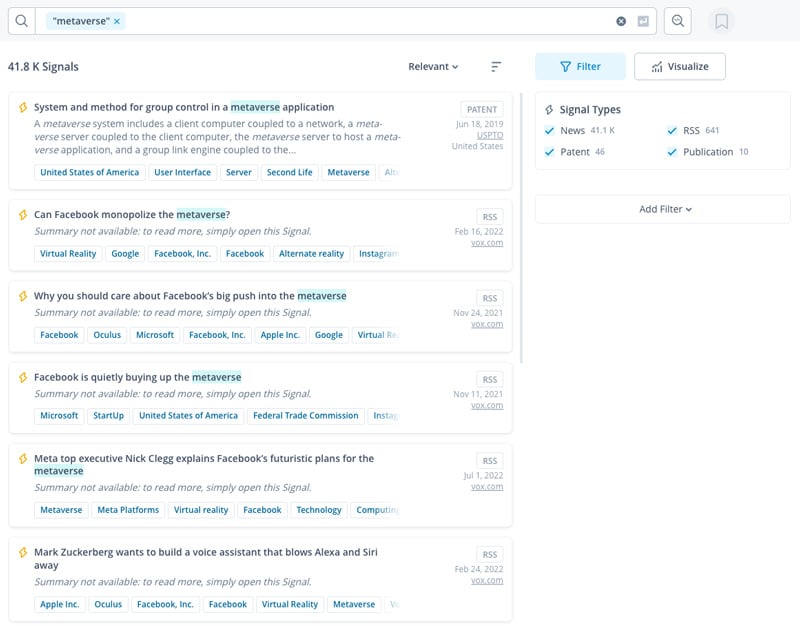Click the PATENT type badge

pos(482,110)
